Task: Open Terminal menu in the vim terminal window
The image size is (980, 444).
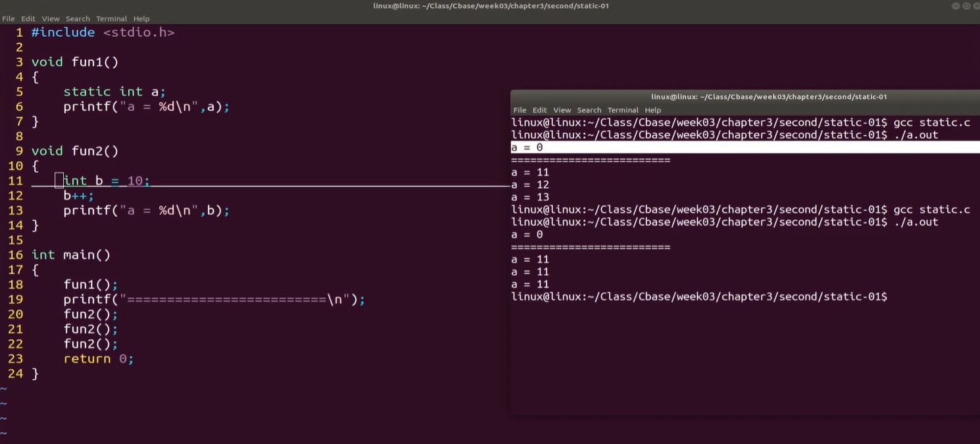Action: pyautogui.click(x=111, y=18)
